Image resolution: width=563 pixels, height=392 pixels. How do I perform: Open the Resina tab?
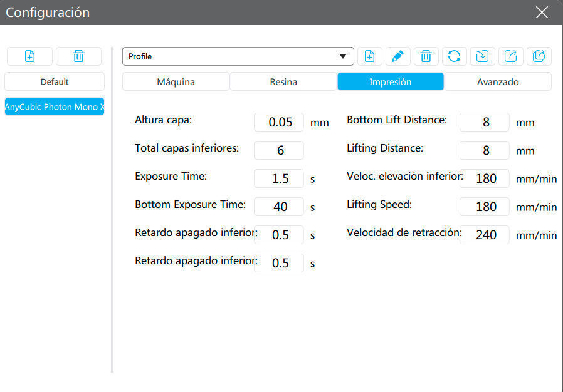(x=283, y=81)
